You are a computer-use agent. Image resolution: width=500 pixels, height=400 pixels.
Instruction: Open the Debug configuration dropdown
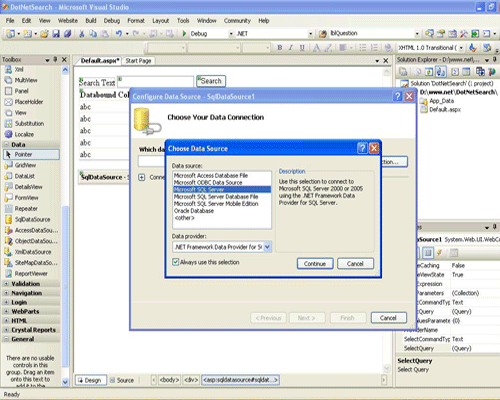pyautogui.click(x=231, y=34)
